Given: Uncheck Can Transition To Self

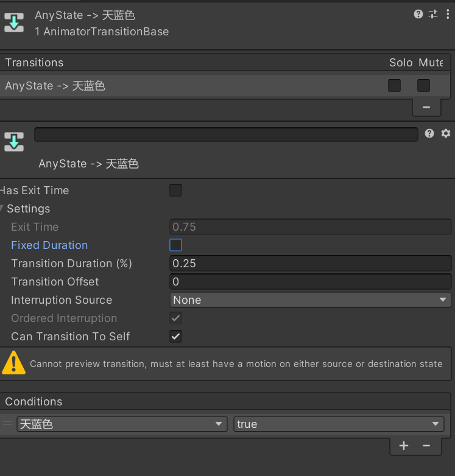Looking at the screenshot, I should tap(175, 337).
